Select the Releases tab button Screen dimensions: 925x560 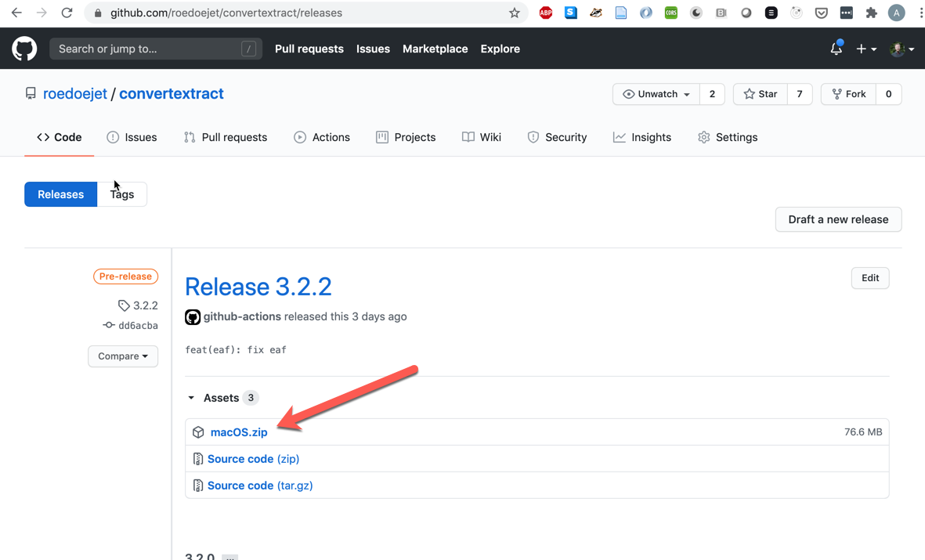click(x=61, y=194)
